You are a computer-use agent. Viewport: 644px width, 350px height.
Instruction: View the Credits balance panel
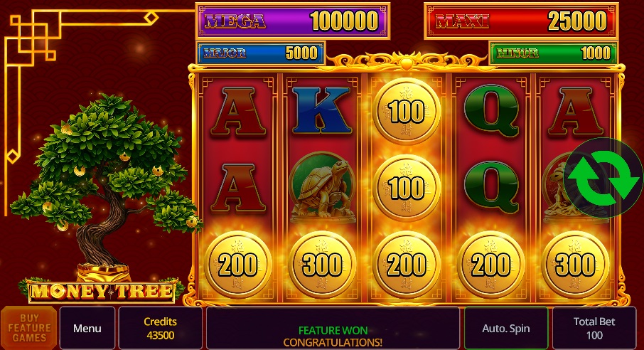tap(160, 328)
